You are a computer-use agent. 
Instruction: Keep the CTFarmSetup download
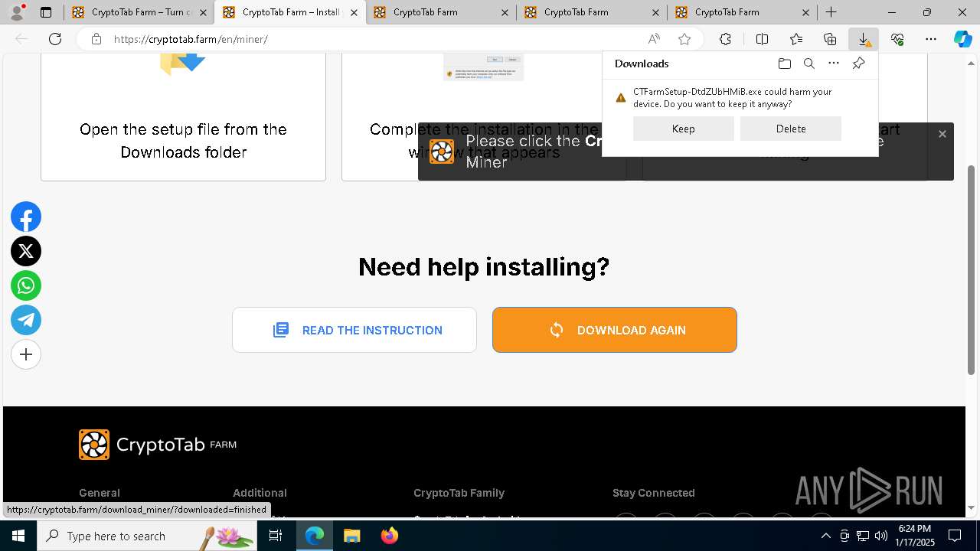pos(684,129)
